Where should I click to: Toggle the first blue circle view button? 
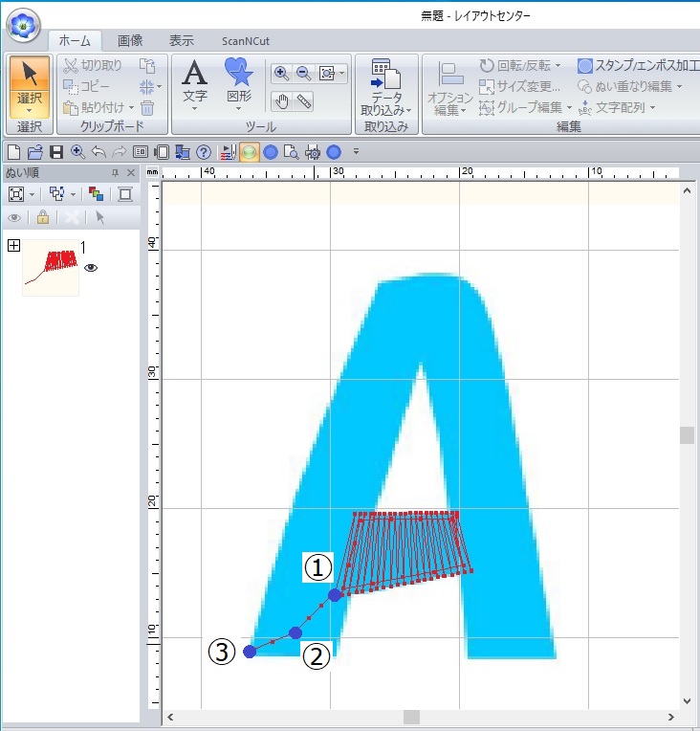tap(271, 152)
